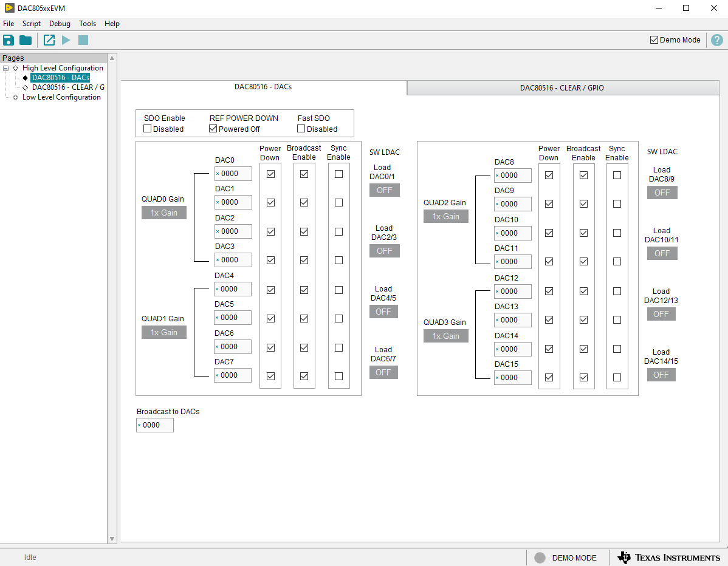The width and height of the screenshot is (728, 566).
Task: Collapse the High Level Configuration tree node
Action: pos(6,68)
